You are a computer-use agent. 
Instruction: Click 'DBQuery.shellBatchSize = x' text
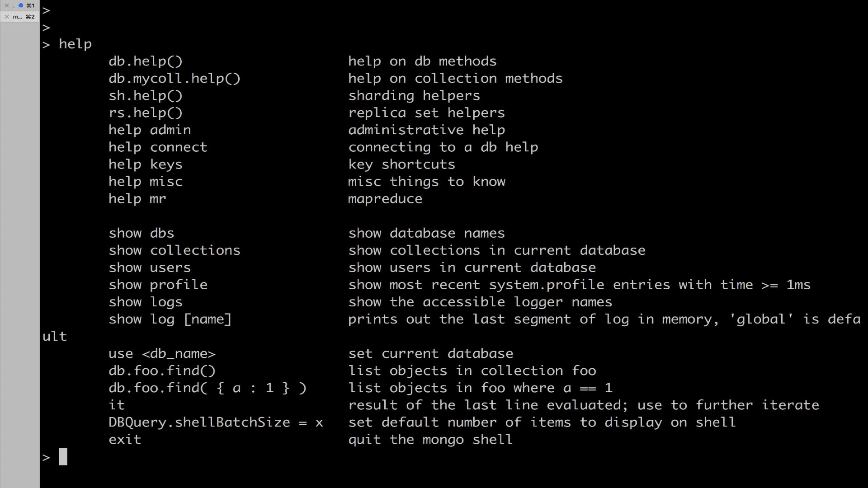point(216,422)
